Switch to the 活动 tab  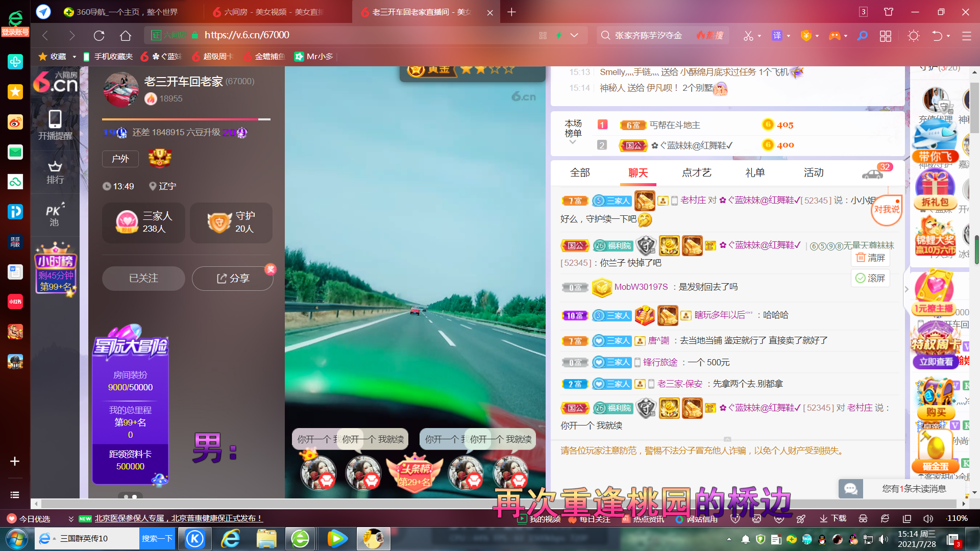pos(814,173)
